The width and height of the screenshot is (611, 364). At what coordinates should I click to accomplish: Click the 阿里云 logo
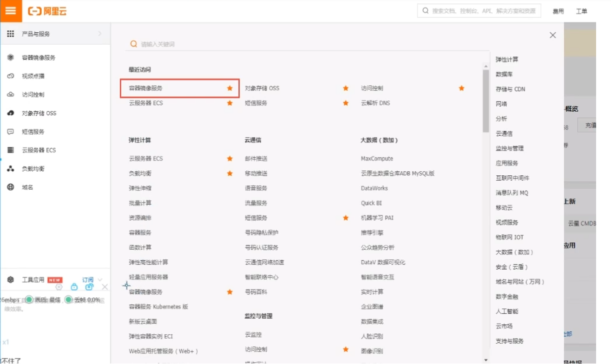[x=47, y=11]
